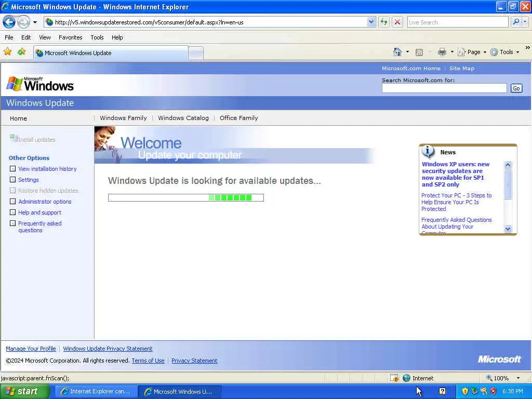
Task: Expand the address bar history dropdown
Action: pyautogui.click(x=371, y=22)
